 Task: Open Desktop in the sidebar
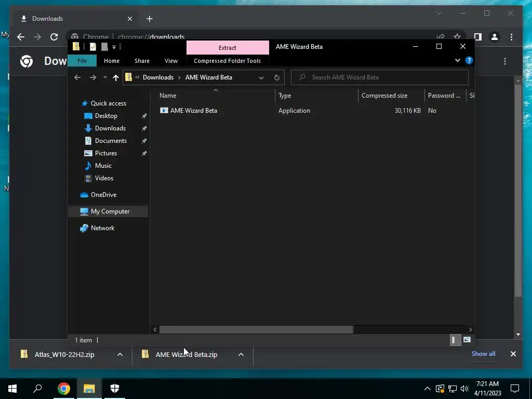click(106, 116)
